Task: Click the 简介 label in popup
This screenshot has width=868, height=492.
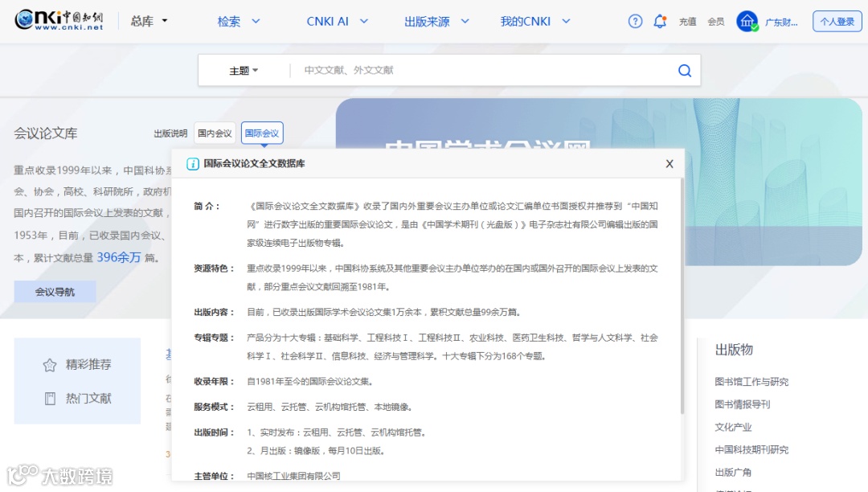Action: click(x=207, y=207)
